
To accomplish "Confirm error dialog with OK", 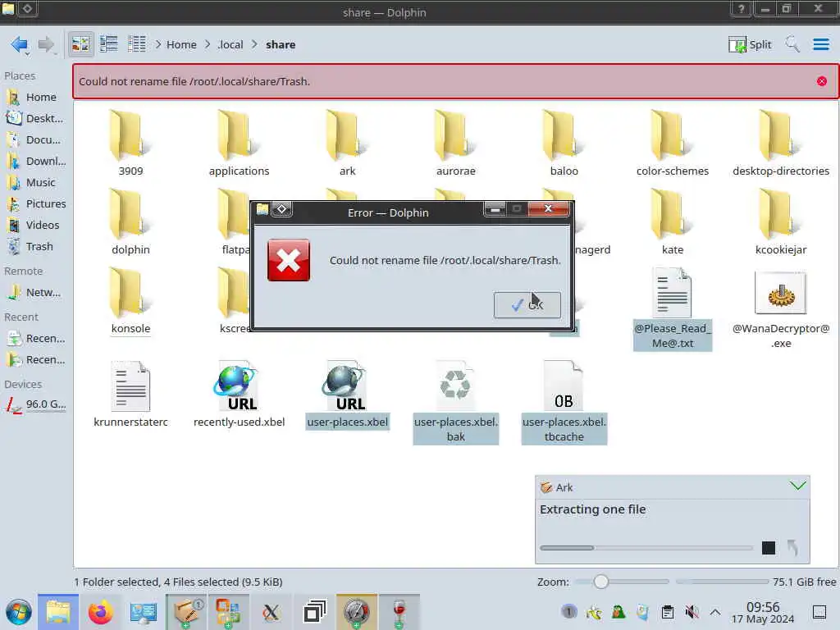I will coord(527,305).
